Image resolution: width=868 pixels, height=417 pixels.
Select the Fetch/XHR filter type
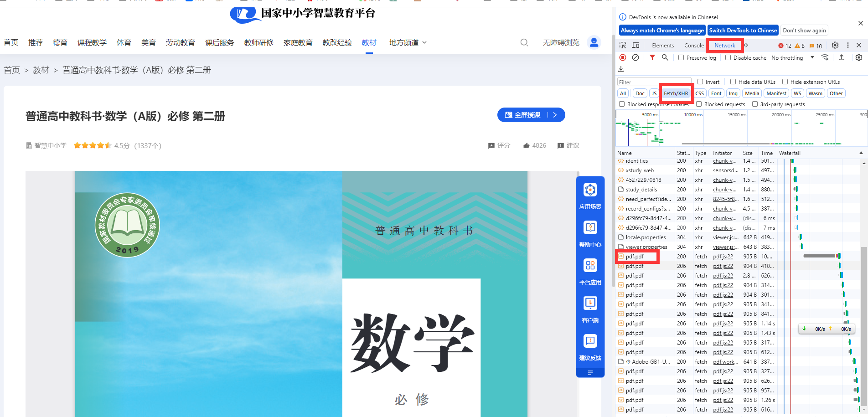click(x=676, y=93)
